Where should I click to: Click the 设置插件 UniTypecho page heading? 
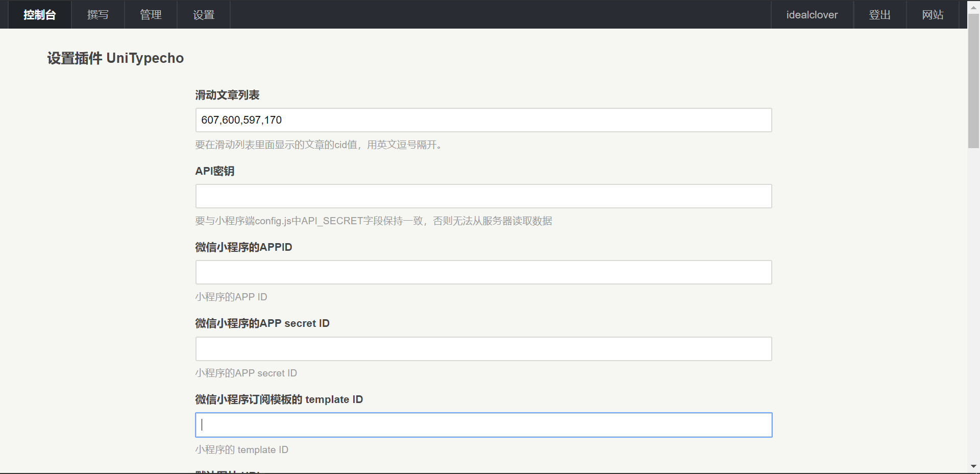[x=115, y=58]
